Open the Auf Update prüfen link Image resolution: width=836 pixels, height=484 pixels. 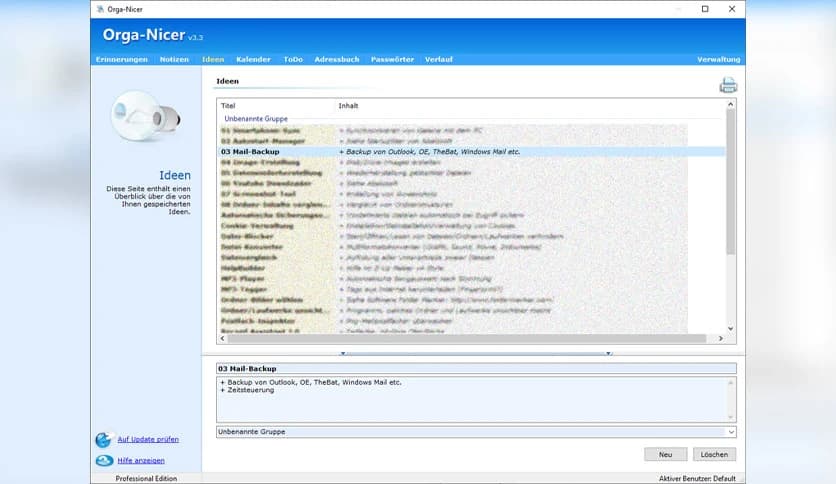click(x=148, y=440)
